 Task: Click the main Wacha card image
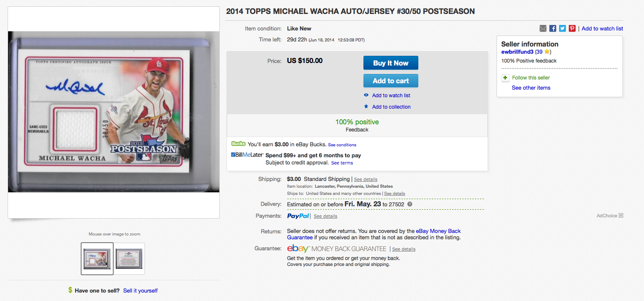point(113,112)
